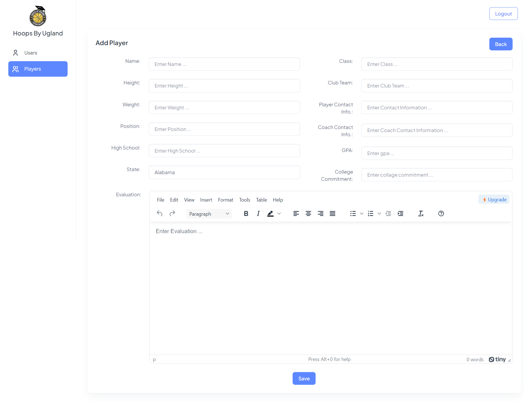Screen dimensions: 532x412
Task: Open the Format menu
Action: [226, 200]
